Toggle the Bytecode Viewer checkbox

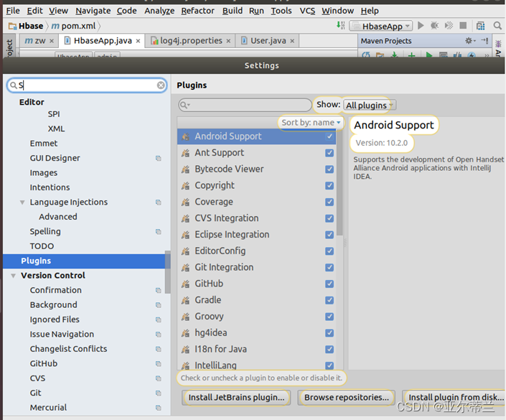point(329,169)
